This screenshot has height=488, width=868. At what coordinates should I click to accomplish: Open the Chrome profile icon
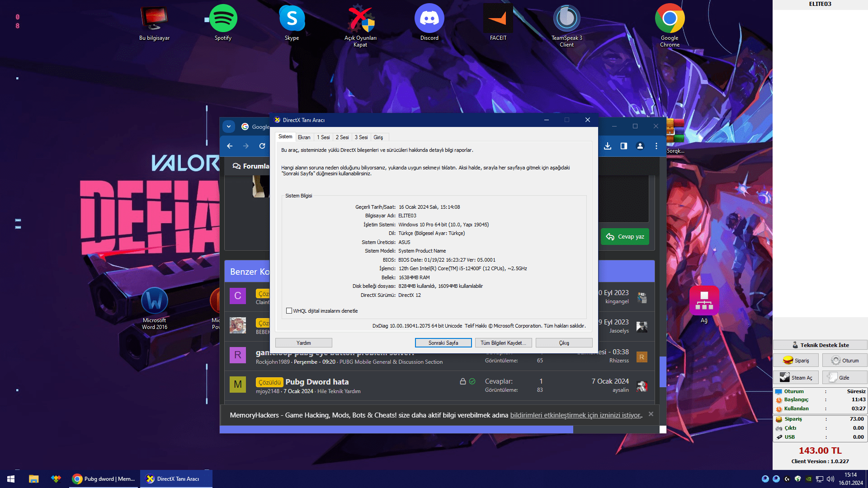click(640, 146)
